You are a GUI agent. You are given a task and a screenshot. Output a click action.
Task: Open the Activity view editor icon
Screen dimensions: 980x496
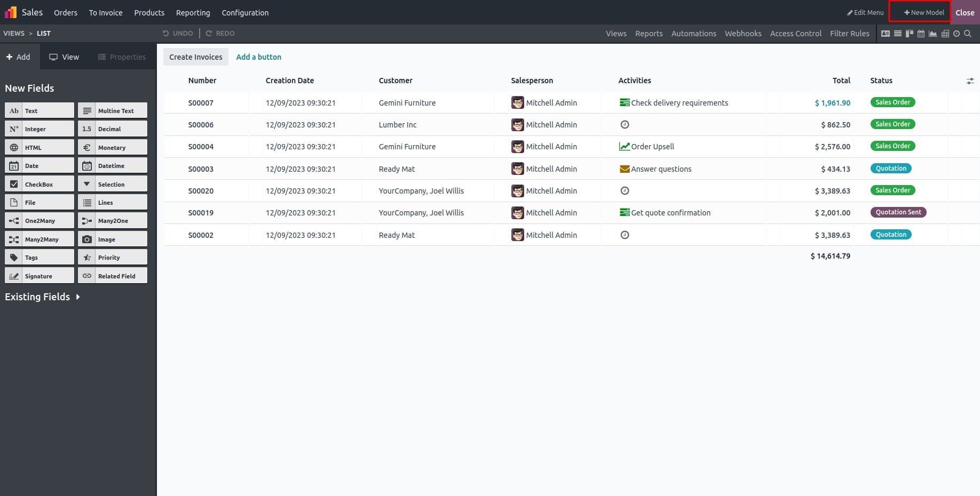pyautogui.click(x=957, y=34)
